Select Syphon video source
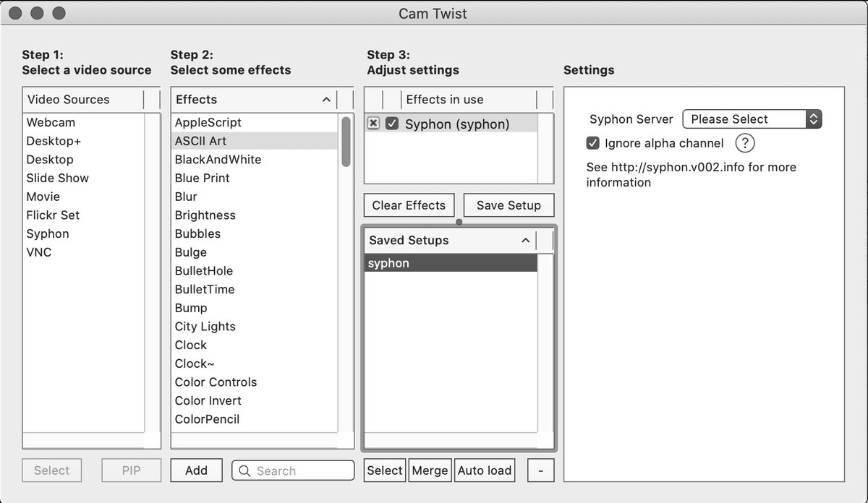 click(83, 234)
